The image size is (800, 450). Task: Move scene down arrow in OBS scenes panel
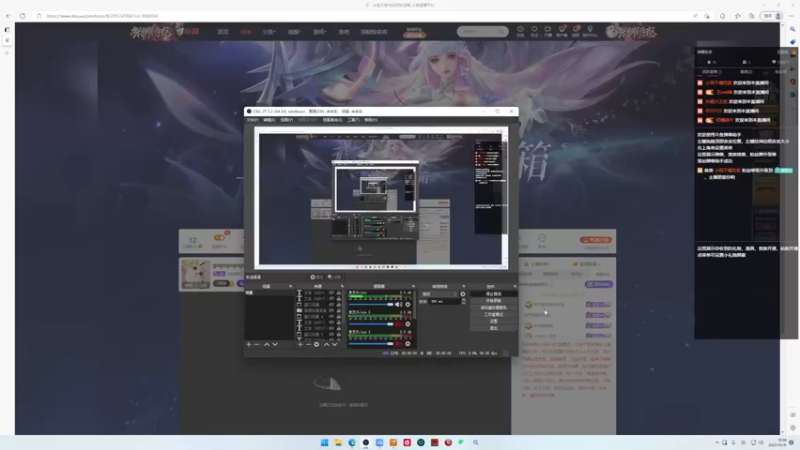[275, 344]
